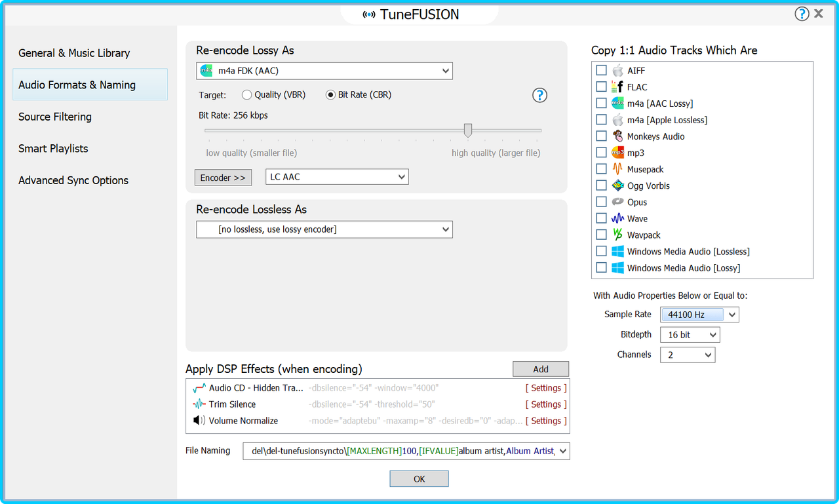Viewport: 839px width, 504px height.
Task: Open Settings for Audio CD Hidden Track
Action: click(x=546, y=388)
